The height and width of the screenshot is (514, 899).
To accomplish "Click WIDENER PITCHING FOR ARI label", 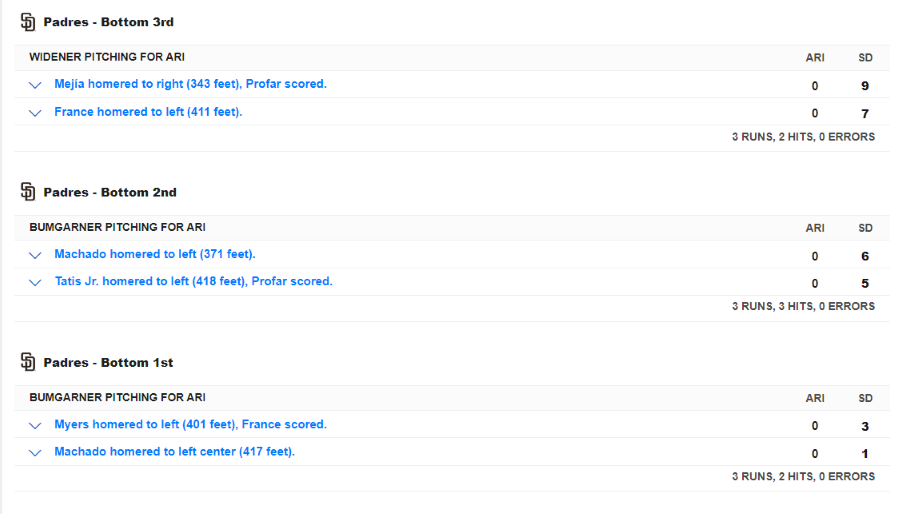I will tap(107, 57).
